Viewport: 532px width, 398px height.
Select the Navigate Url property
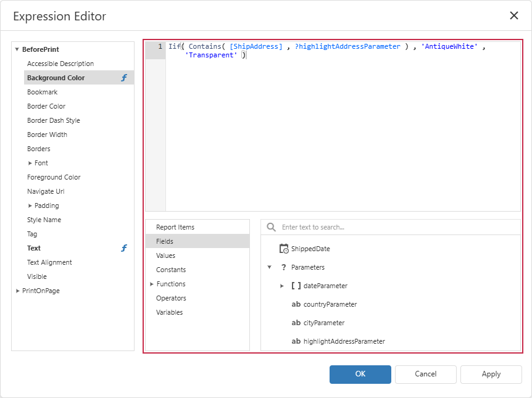coord(79,191)
